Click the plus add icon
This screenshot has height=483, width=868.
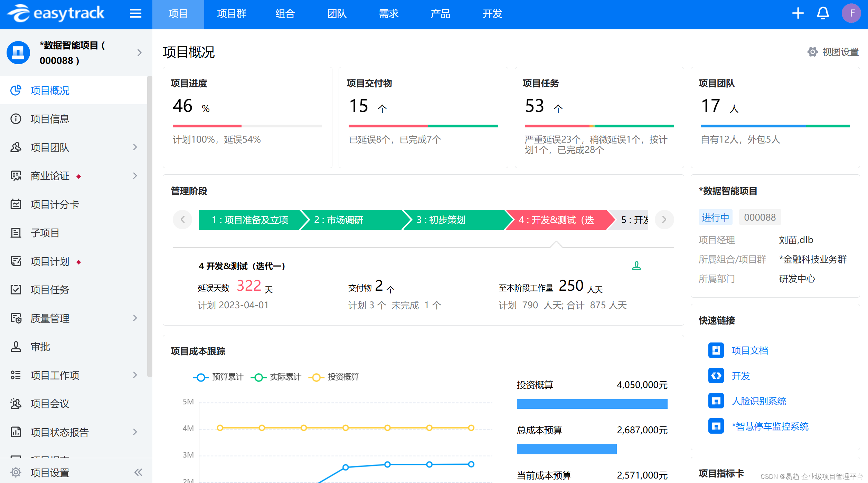click(x=798, y=13)
